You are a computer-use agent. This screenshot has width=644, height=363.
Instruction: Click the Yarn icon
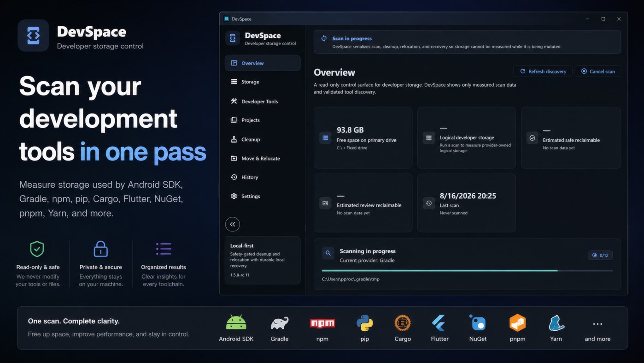pos(556,323)
